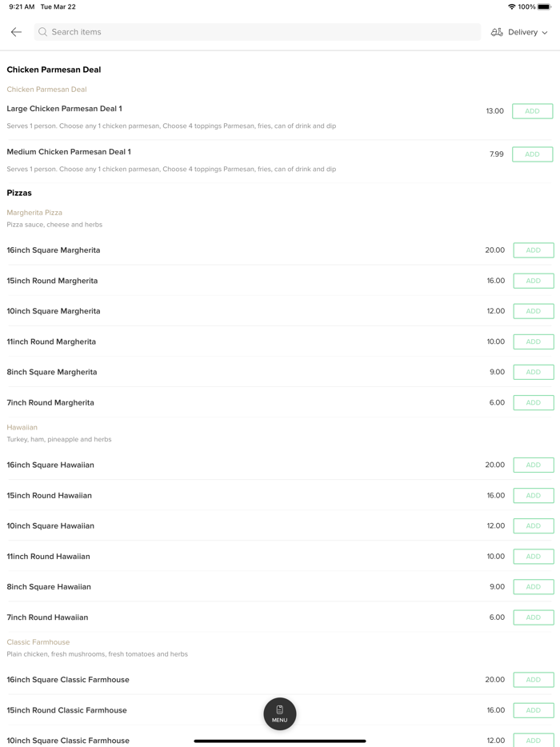This screenshot has height=747, width=560.
Task: Select 11inch Round Margherita name
Action: pyautogui.click(x=51, y=342)
